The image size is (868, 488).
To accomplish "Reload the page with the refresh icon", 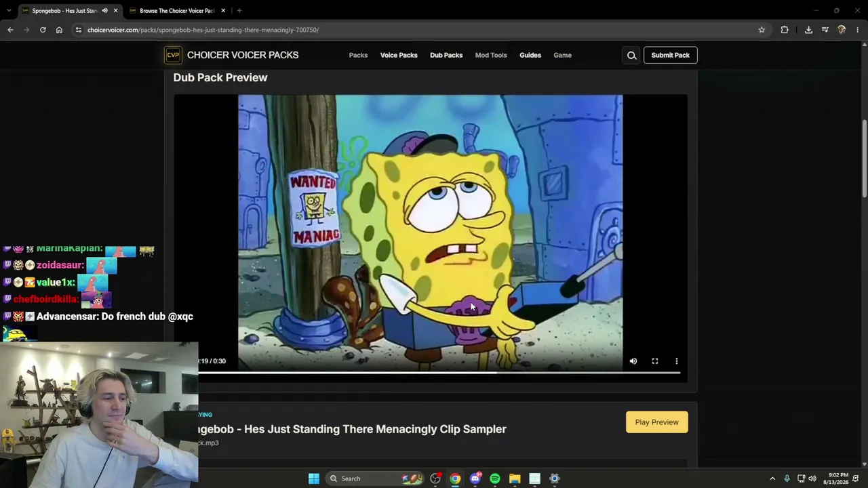I will [x=43, y=30].
